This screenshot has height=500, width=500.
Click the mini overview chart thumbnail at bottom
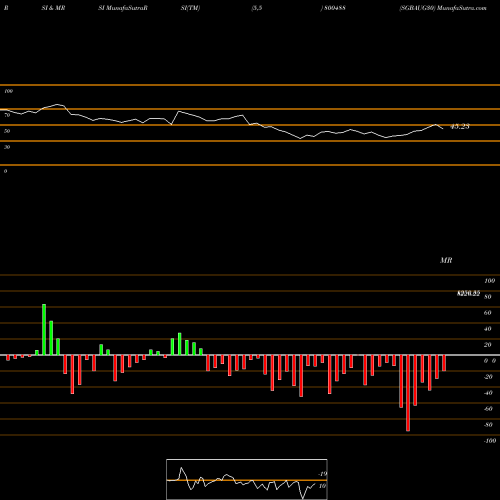pyautogui.click(x=247, y=479)
